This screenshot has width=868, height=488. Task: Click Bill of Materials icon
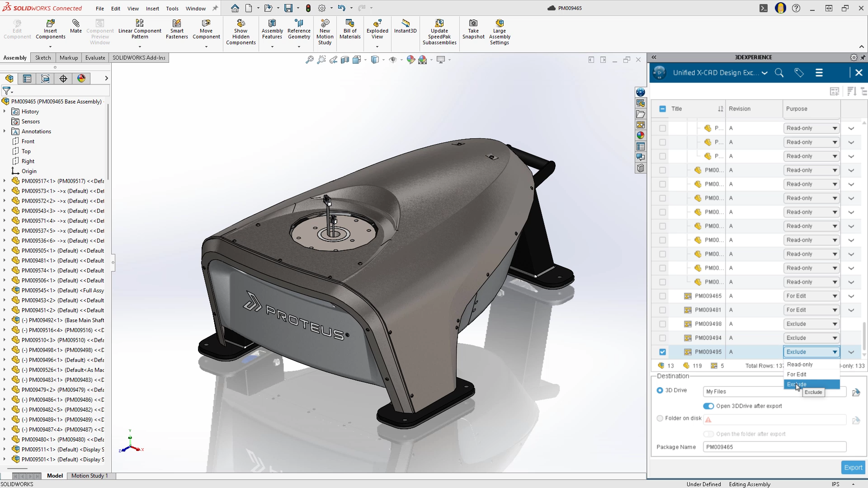click(349, 23)
